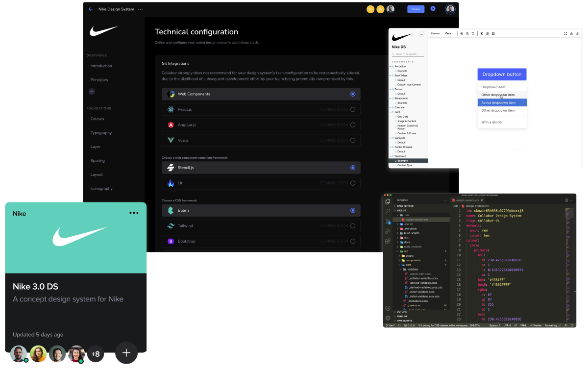Open the three-dot menu on the Nike card
This screenshot has height=371, width=588.
134,213
